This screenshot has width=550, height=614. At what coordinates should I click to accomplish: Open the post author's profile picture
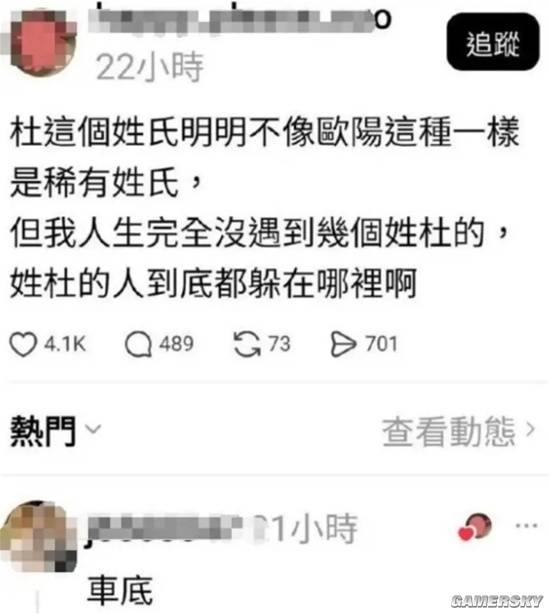coord(41,42)
